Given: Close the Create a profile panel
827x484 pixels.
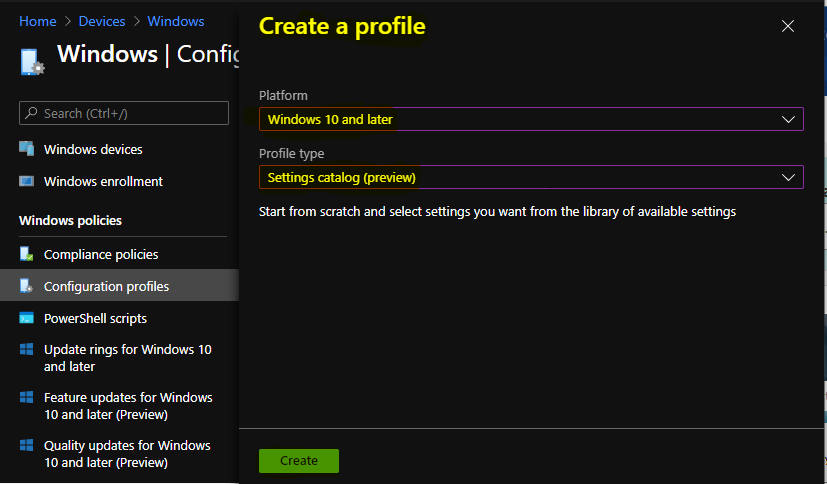Looking at the screenshot, I should pyautogui.click(x=787, y=26).
